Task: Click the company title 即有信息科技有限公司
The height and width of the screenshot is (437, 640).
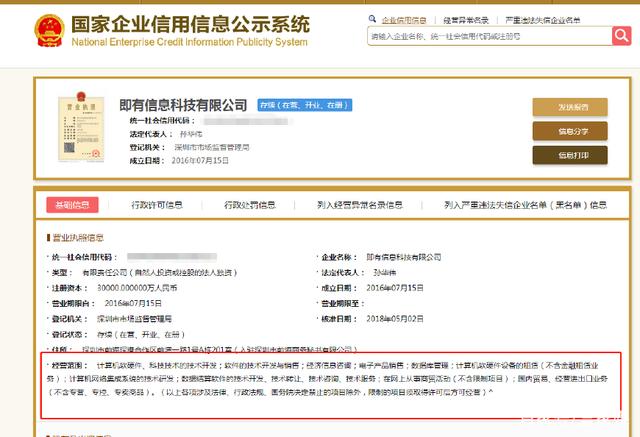Action: pyautogui.click(x=183, y=105)
